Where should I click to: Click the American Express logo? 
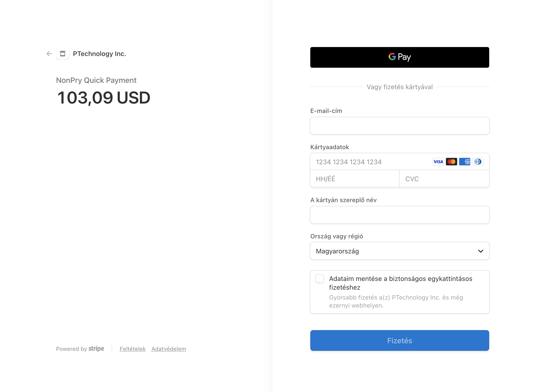[464, 162]
